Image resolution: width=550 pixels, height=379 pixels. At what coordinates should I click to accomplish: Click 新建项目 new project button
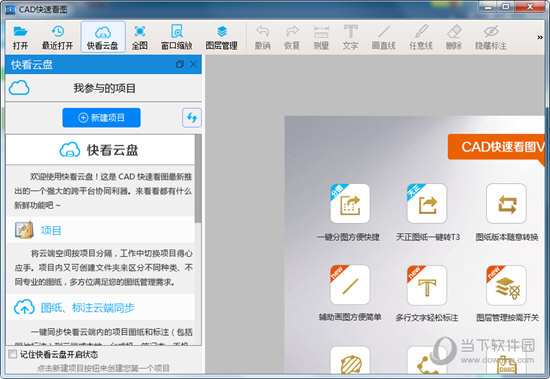click(x=101, y=118)
